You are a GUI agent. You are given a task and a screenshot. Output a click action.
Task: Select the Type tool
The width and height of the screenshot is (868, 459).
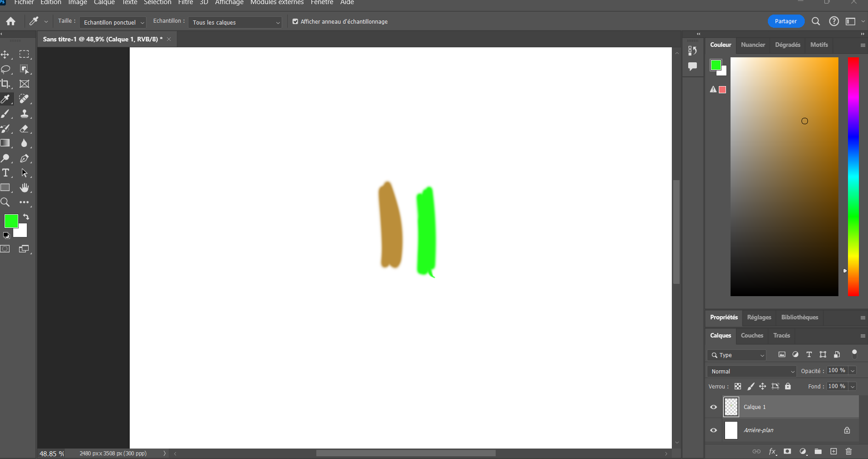[x=6, y=173]
